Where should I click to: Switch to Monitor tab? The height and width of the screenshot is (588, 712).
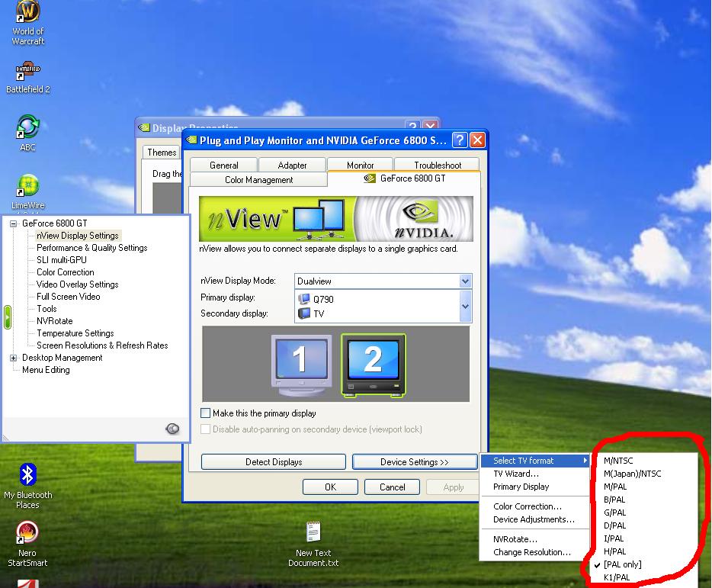pyautogui.click(x=360, y=165)
